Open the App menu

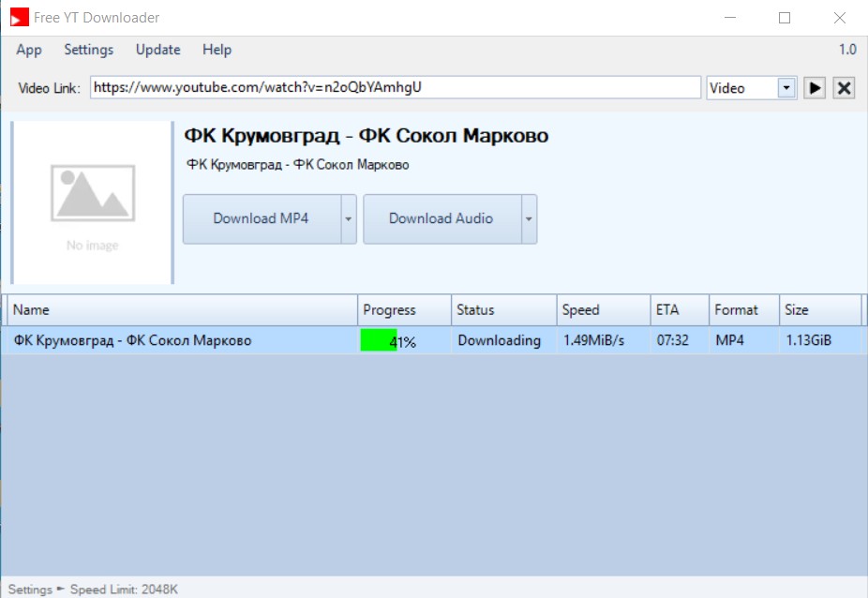(29, 50)
